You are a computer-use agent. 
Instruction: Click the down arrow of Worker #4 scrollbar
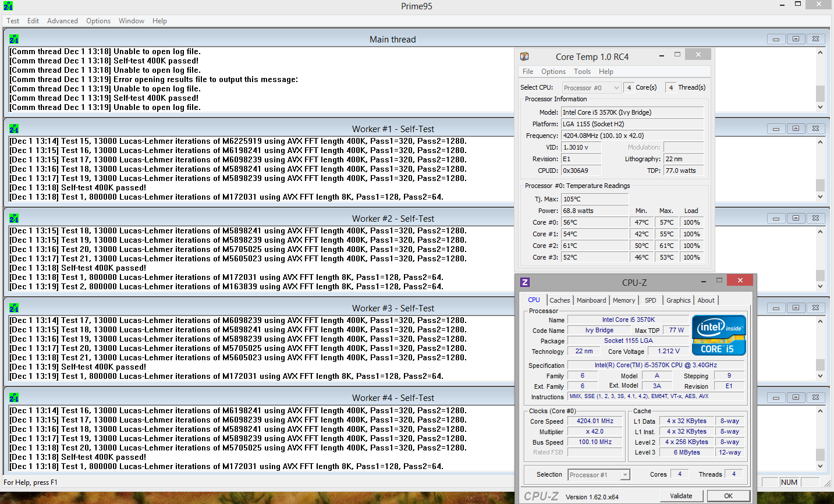820,466
